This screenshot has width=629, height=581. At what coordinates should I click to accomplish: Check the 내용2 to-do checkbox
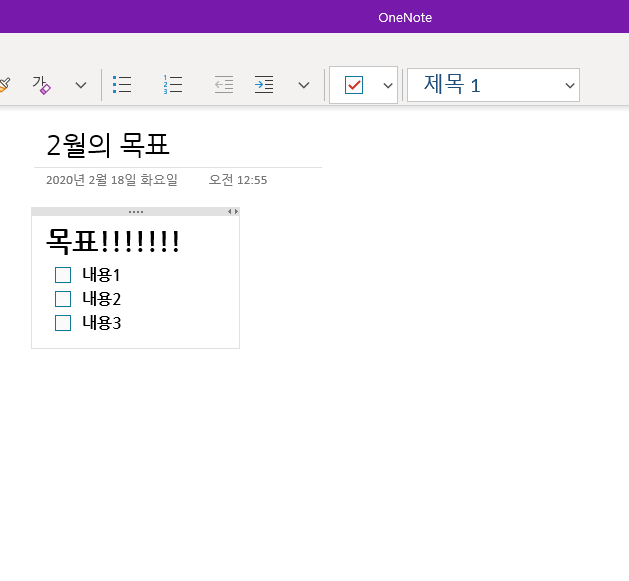(x=63, y=299)
